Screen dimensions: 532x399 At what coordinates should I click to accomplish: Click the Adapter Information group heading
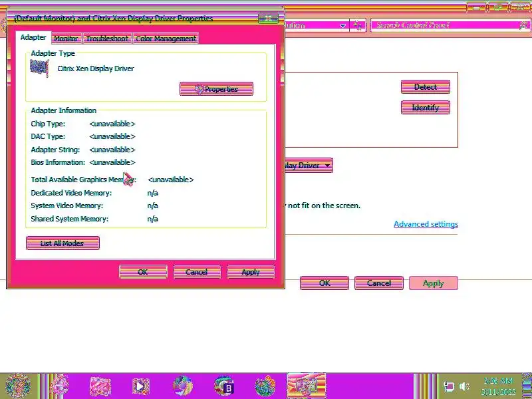pos(63,110)
